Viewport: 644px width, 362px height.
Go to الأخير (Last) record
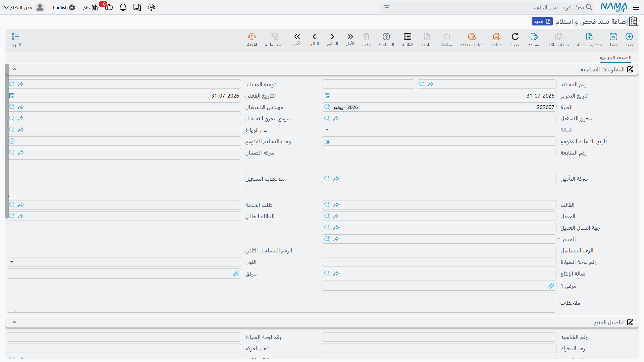[x=297, y=37]
